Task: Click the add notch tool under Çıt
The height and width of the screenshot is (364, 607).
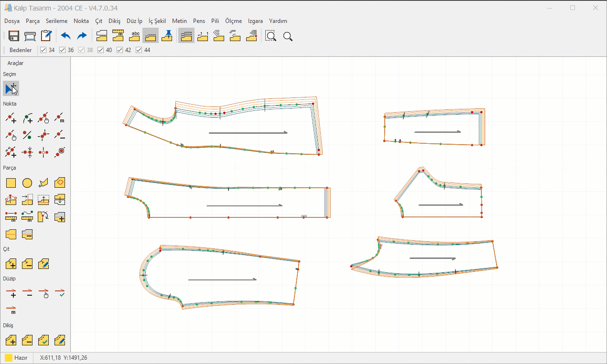Action: coord(11,264)
